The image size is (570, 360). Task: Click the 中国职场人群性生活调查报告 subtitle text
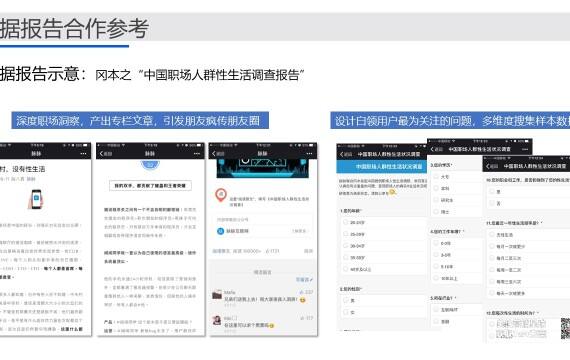tap(221, 75)
